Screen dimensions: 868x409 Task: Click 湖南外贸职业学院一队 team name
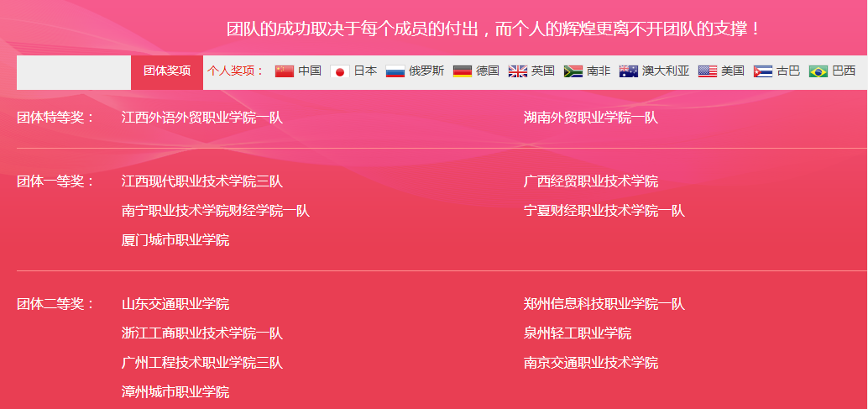pos(591,118)
